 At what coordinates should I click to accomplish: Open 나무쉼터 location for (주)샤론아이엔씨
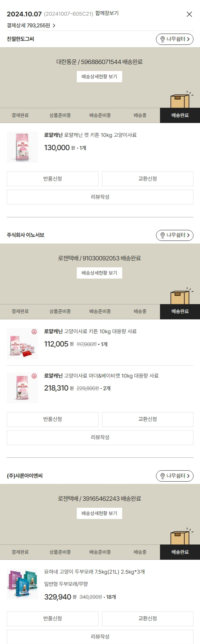point(175,476)
